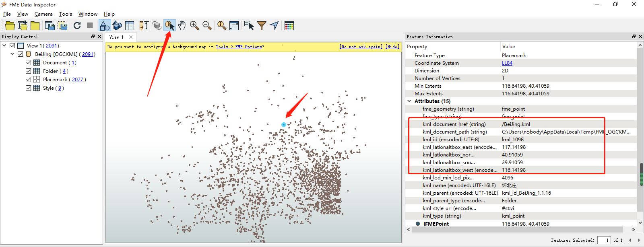This screenshot has width=644, height=247.
Task: Click the Open Dataset folder icon
Action: click(x=10, y=26)
